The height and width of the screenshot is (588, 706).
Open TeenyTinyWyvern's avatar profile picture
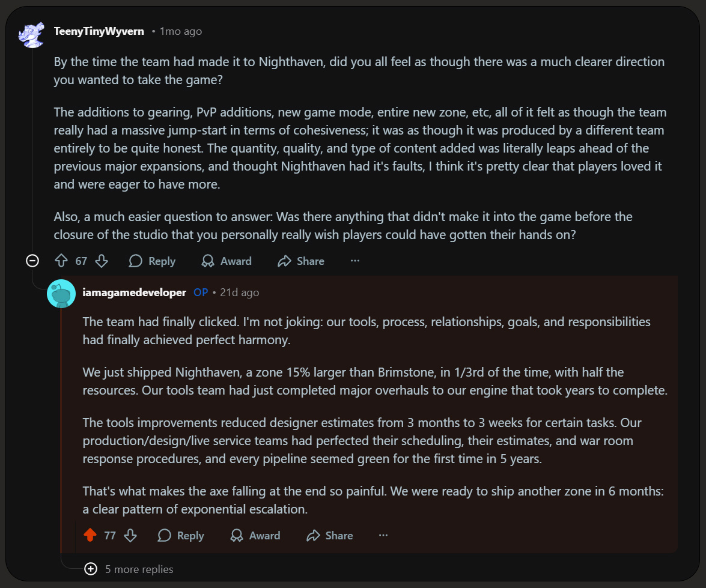click(32, 34)
